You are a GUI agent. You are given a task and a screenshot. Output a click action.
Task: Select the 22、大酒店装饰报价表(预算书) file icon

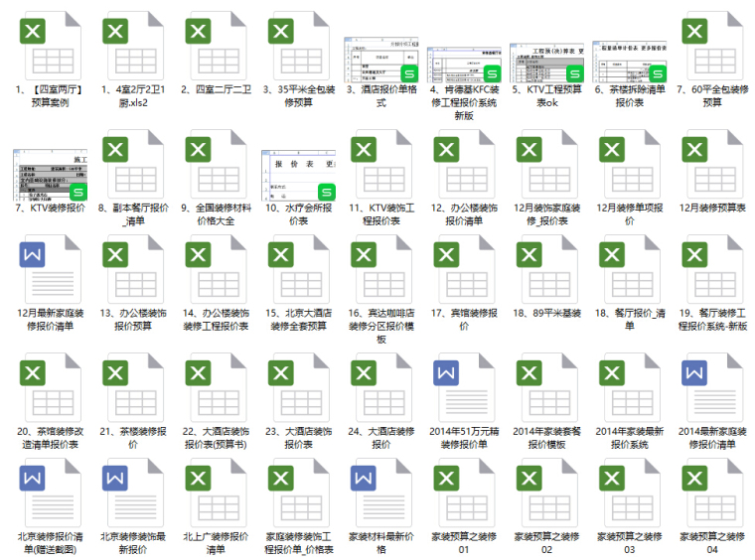tap(216, 388)
